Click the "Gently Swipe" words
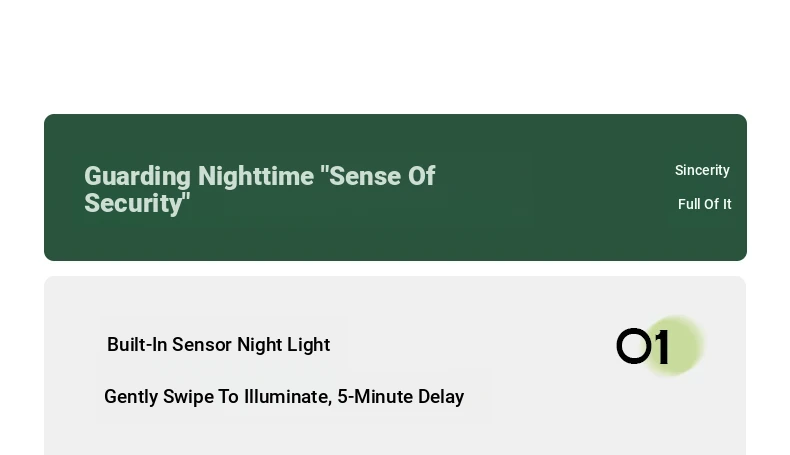The image size is (790, 455). click(x=156, y=397)
